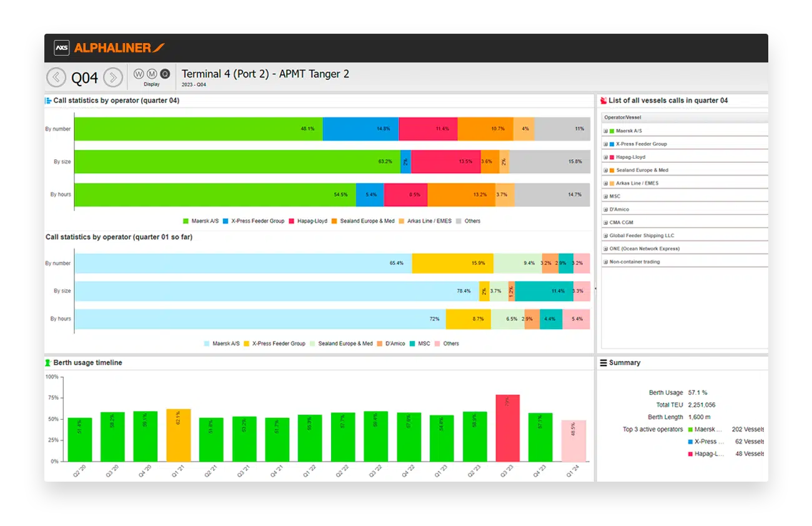Toggle D'Amico in quarter 01 legend
The height and width of the screenshot is (526, 812).
click(392, 344)
